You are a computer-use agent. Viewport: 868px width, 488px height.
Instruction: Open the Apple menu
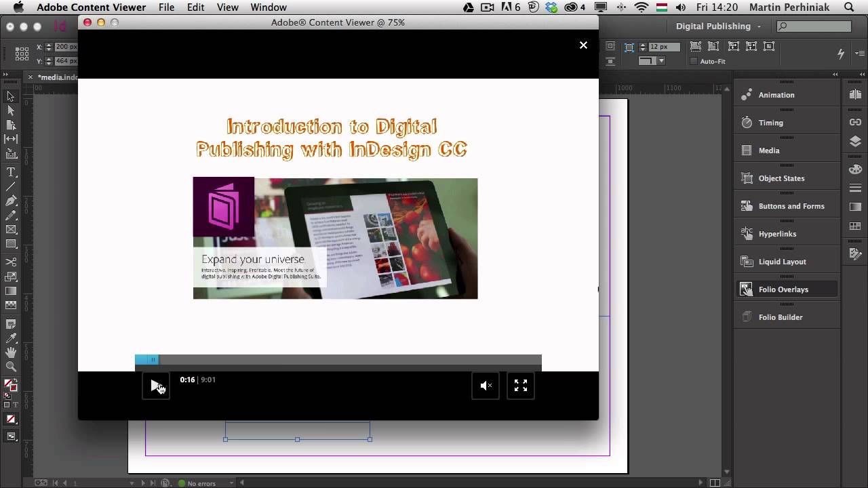(18, 7)
